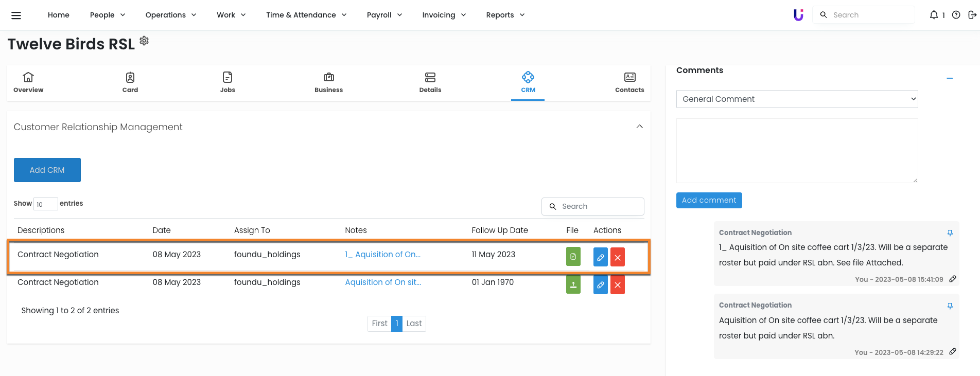This screenshot has height=376, width=980.
Task: Open settings gear next to Twelve Birds RSL
Action: click(144, 41)
